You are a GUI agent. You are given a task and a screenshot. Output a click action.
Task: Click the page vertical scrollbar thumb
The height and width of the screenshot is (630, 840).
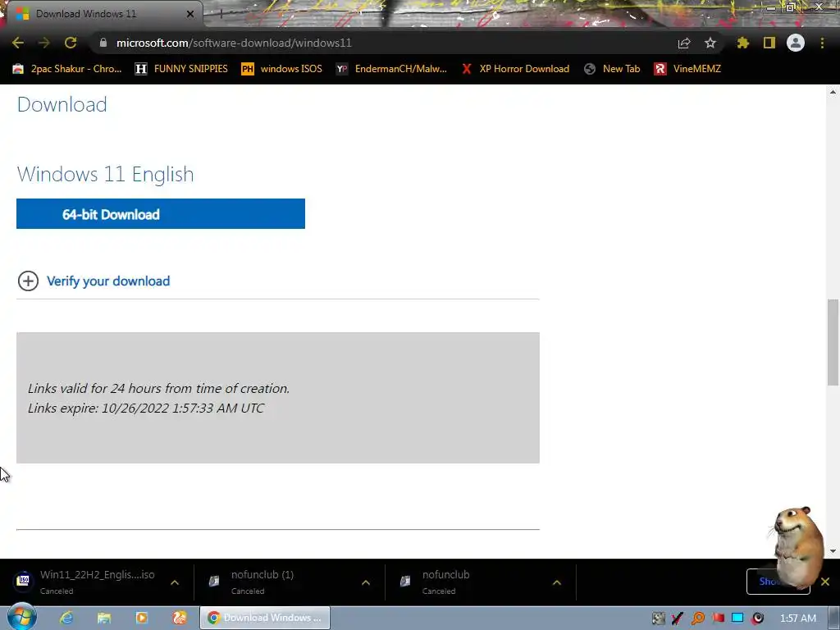833,342
